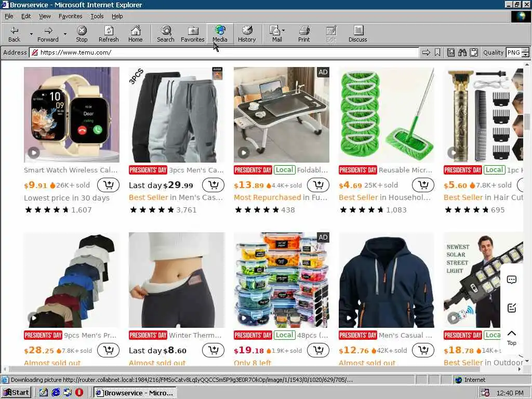Click the Go arrow next to address bar
The image size is (532, 399).
point(426,52)
